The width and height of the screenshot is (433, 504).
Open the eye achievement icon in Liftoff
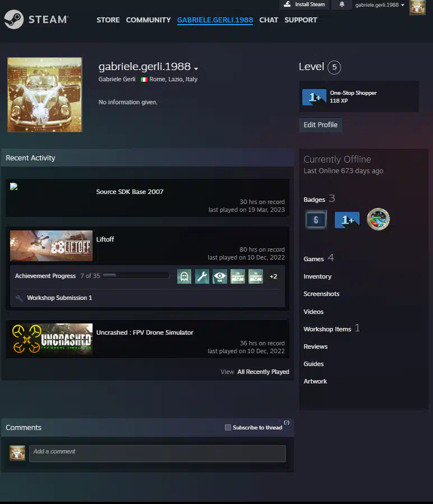click(x=220, y=276)
